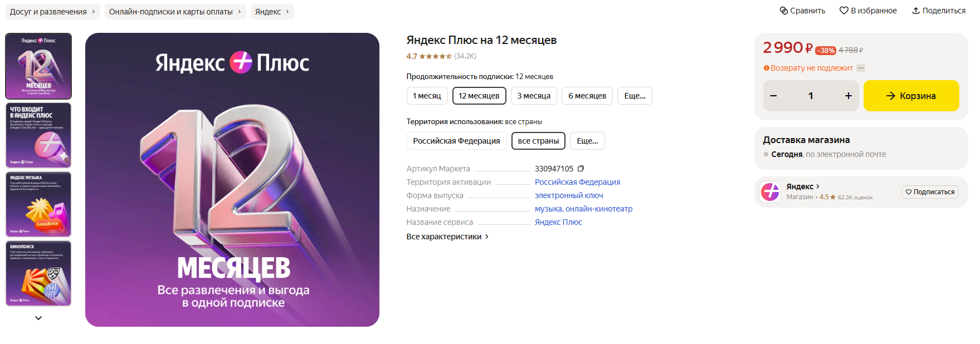Increase quantity with the plus button
The width and height of the screenshot is (980, 344).
pos(848,96)
